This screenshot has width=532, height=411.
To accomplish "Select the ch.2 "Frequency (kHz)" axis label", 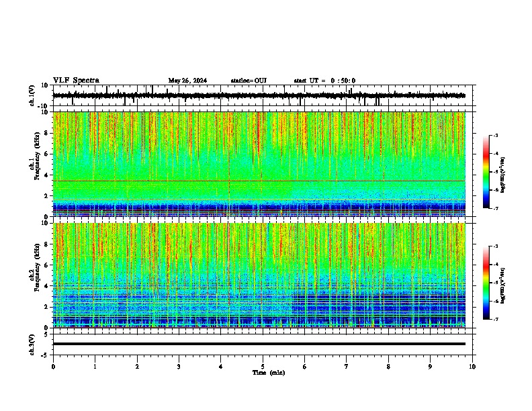I will point(37,267).
